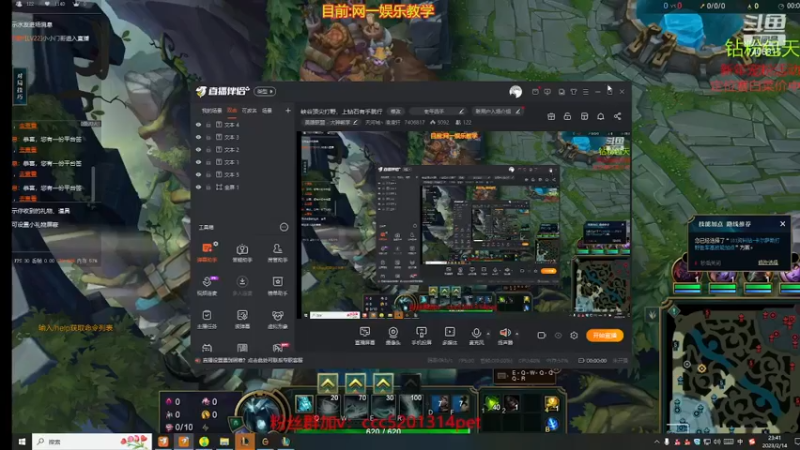This screenshot has height=450, width=800.
Task: Click the 修改 button beside stream title
Action: point(395,111)
